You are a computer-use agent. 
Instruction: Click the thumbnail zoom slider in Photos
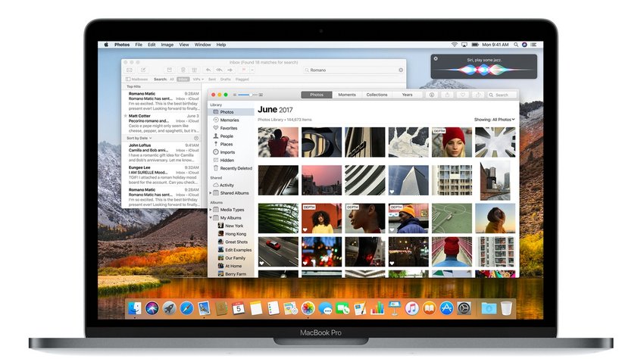[x=248, y=95]
